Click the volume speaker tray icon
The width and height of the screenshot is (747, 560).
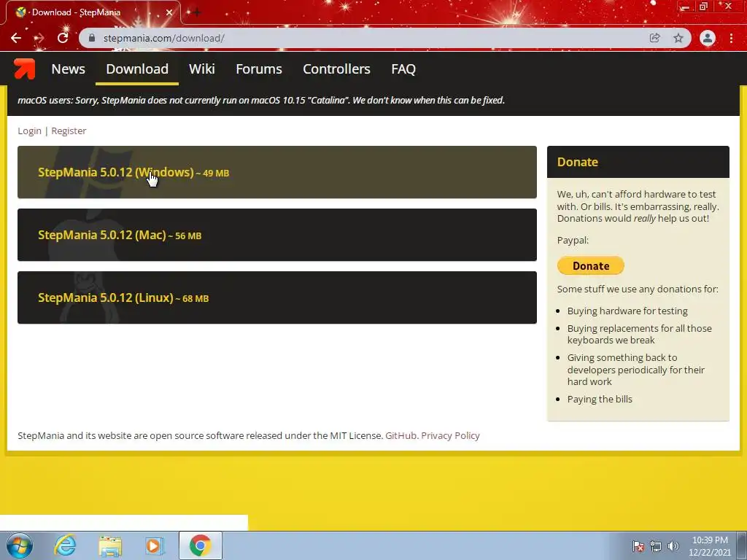673,546
